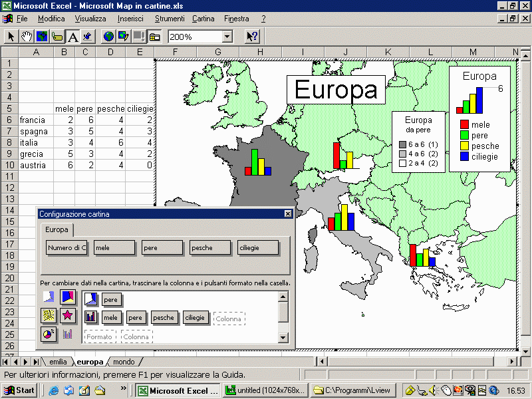The width and height of the screenshot is (532, 399).
Task: Switch to the mondo sheet tab
Action: [124, 362]
